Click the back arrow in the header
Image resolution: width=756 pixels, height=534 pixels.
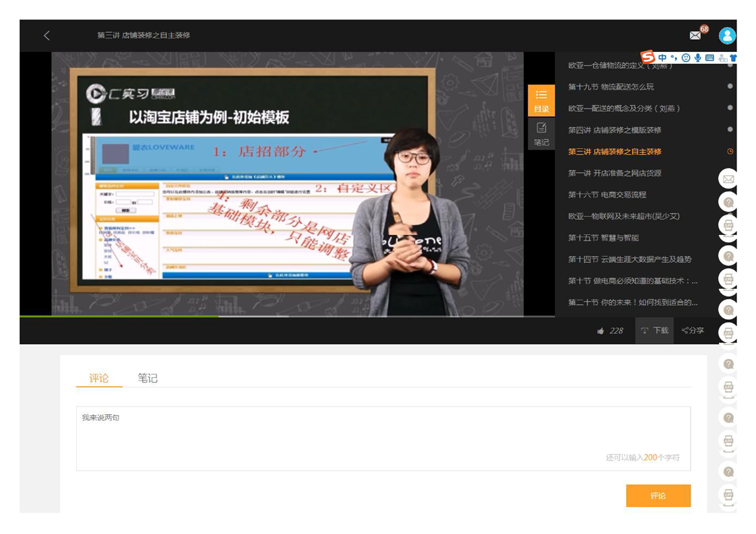(x=46, y=36)
